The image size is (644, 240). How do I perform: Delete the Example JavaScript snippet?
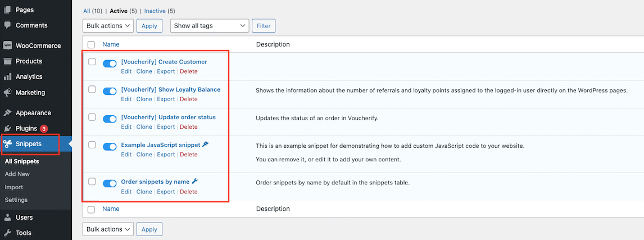pyautogui.click(x=188, y=155)
